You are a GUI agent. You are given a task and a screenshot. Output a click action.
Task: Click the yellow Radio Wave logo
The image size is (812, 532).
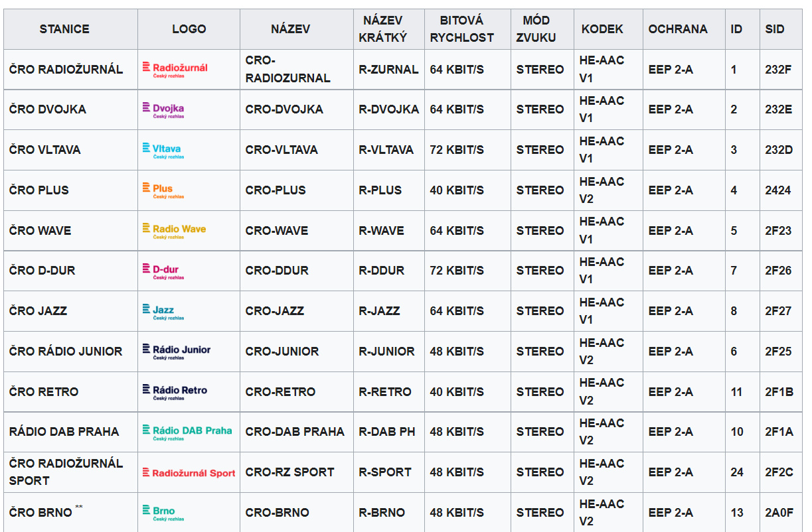tap(174, 230)
